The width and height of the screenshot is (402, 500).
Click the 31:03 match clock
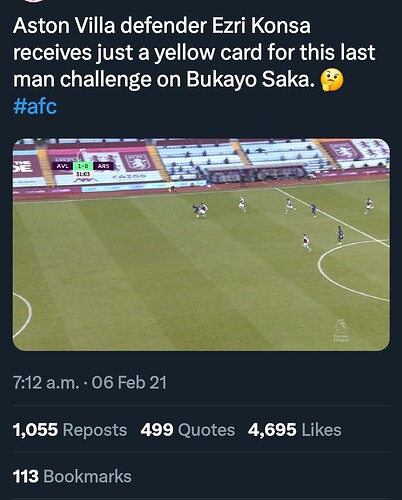pos(83,174)
